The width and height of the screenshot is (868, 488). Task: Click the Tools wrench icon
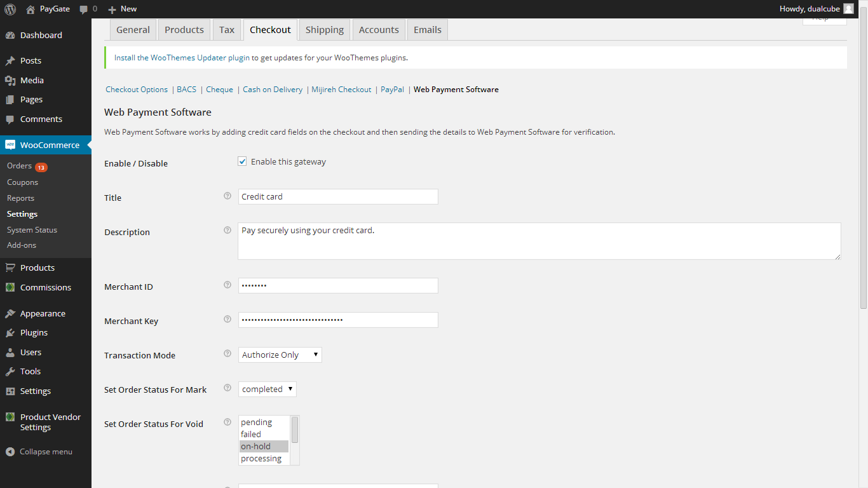[10, 372]
